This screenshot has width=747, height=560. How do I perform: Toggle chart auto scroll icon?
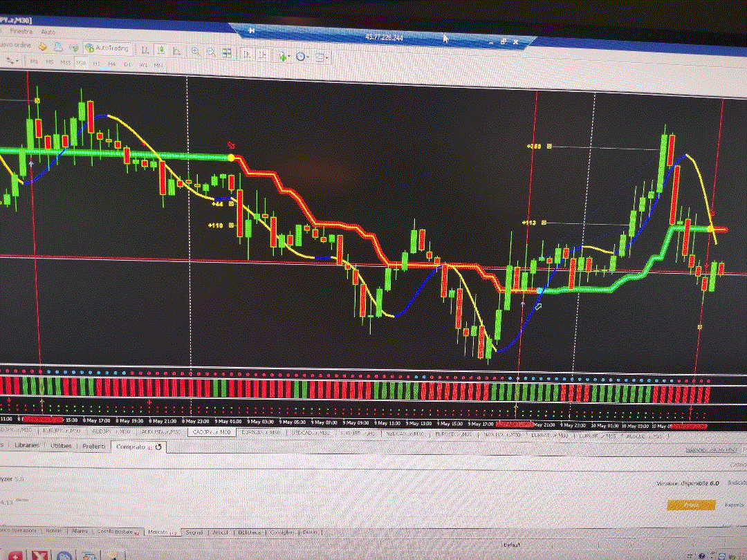[x=247, y=54]
